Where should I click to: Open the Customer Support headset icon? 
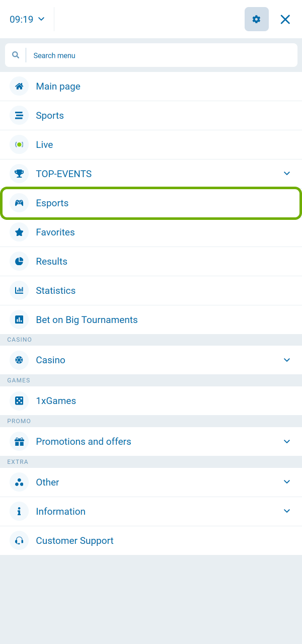click(19, 540)
